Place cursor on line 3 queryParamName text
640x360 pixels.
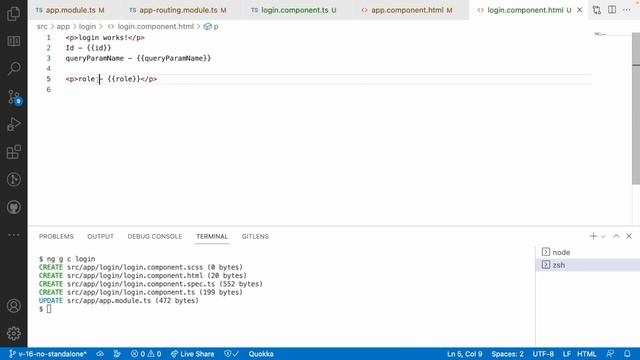tap(138, 58)
